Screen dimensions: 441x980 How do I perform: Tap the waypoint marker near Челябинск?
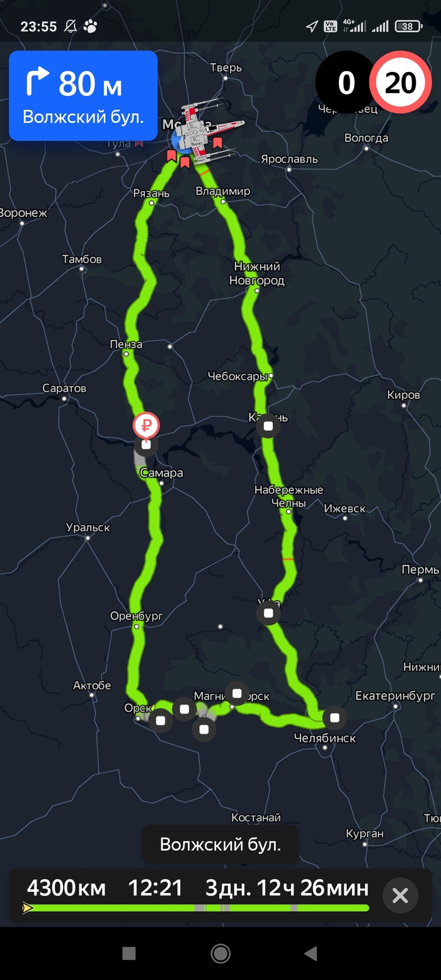[x=335, y=717]
